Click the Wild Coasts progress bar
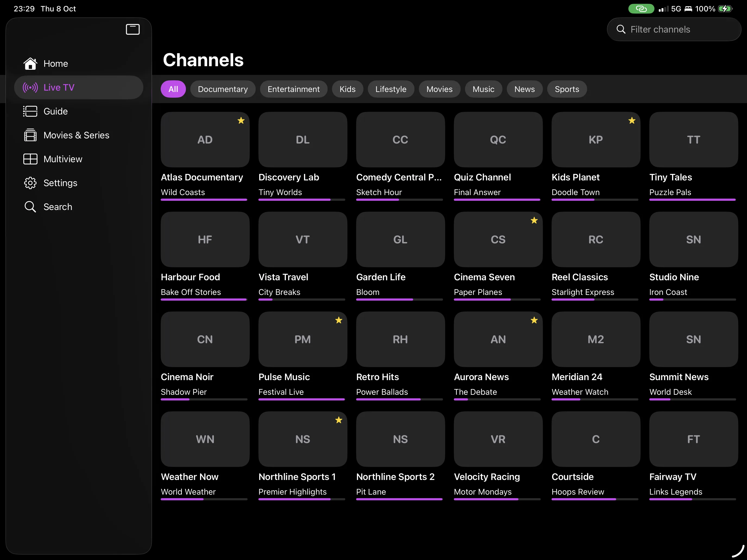The height and width of the screenshot is (560, 747). point(204,200)
